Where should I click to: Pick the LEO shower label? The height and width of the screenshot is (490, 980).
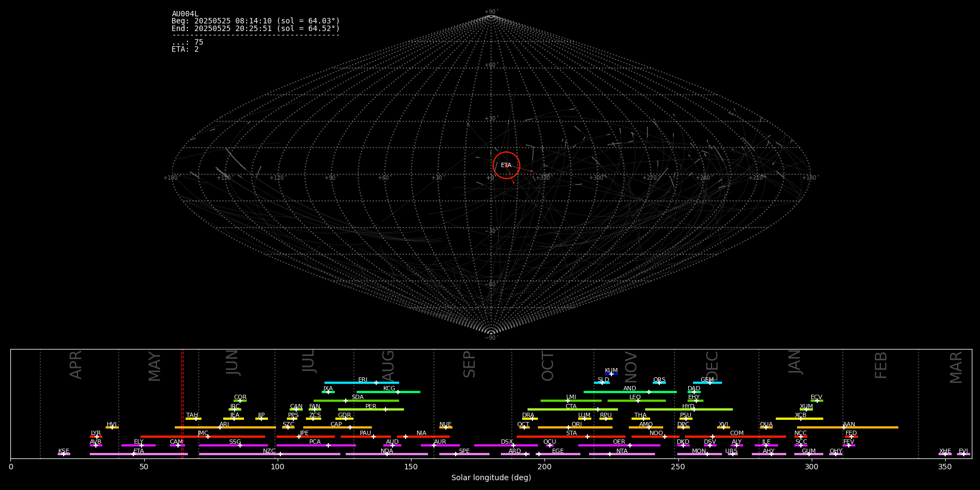[635, 397]
